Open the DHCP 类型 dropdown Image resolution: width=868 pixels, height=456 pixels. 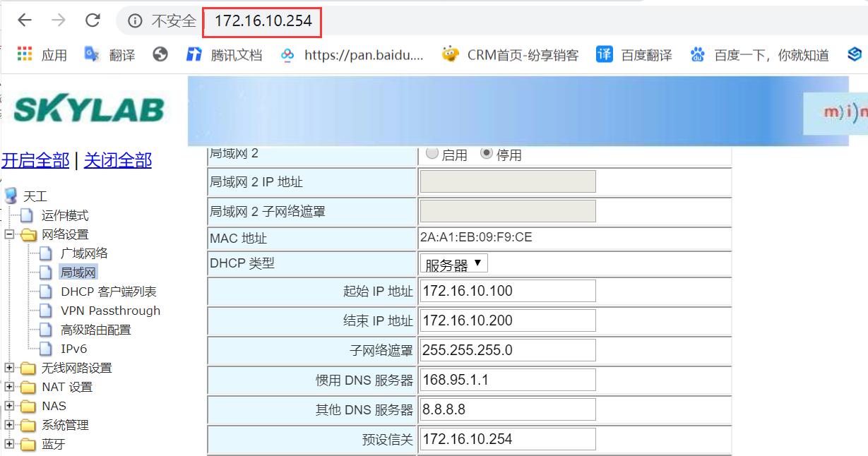(453, 264)
